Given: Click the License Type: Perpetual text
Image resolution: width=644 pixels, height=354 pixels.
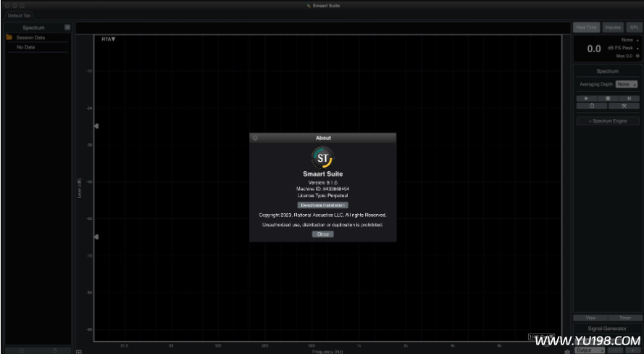Looking at the screenshot, I should 323,195.
